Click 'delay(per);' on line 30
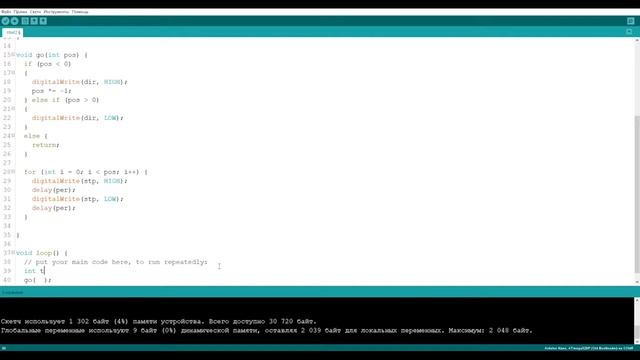Viewport: 640px width, 360px height. [x=53, y=190]
